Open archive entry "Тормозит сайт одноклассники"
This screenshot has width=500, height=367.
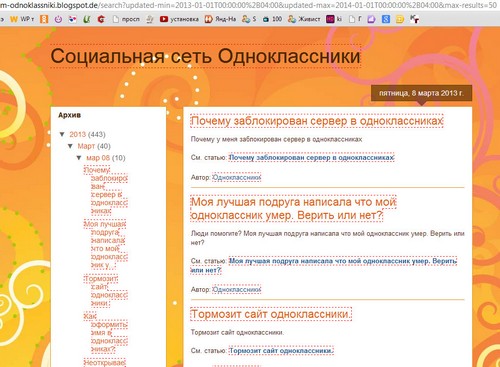point(106,291)
